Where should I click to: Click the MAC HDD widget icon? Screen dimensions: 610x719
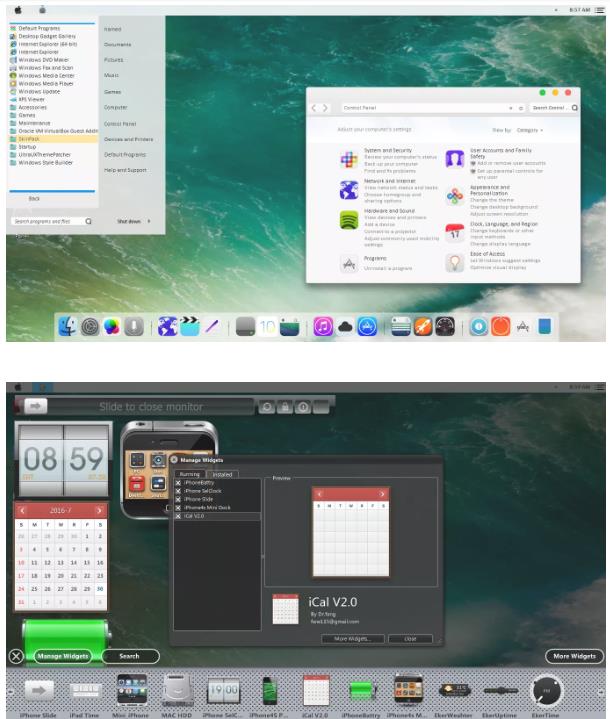coord(177,689)
